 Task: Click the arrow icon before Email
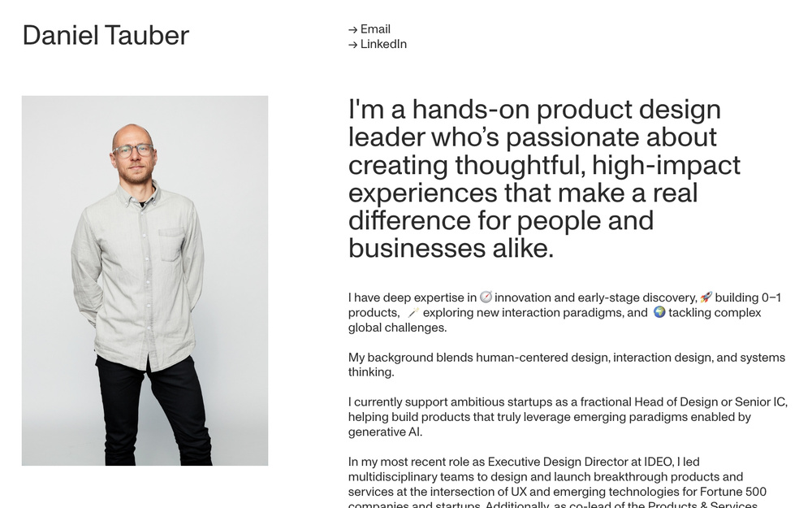[x=352, y=28]
